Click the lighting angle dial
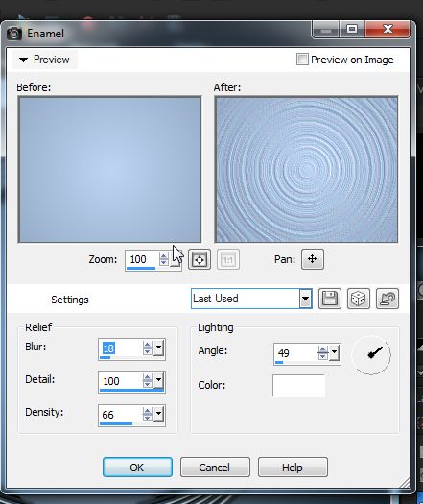 pyautogui.click(x=371, y=355)
